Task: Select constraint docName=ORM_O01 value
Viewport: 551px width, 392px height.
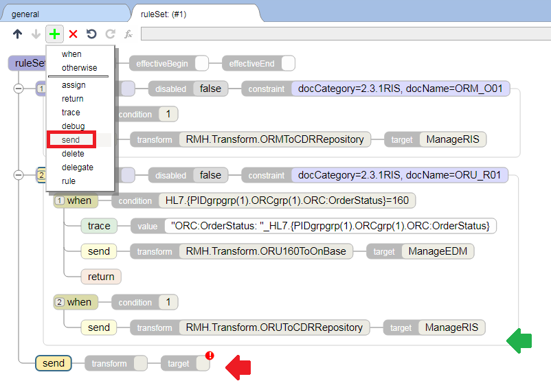Action: pos(401,89)
